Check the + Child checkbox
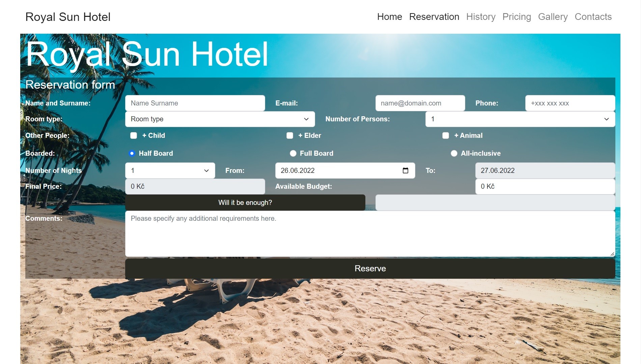Screen dimensions: 641x364 [134, 135]
